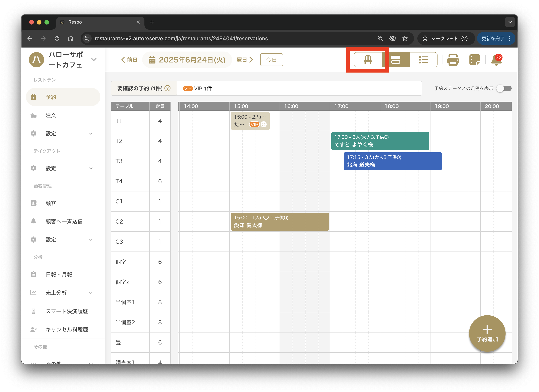Open 日報・月報 in the sidebar

(x=59, y=274)
